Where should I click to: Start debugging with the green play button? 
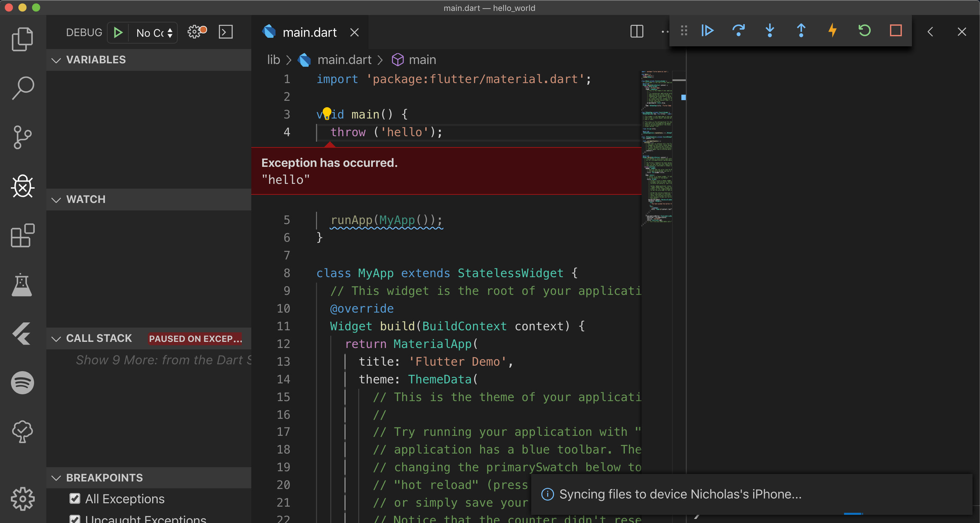(117, 32)
